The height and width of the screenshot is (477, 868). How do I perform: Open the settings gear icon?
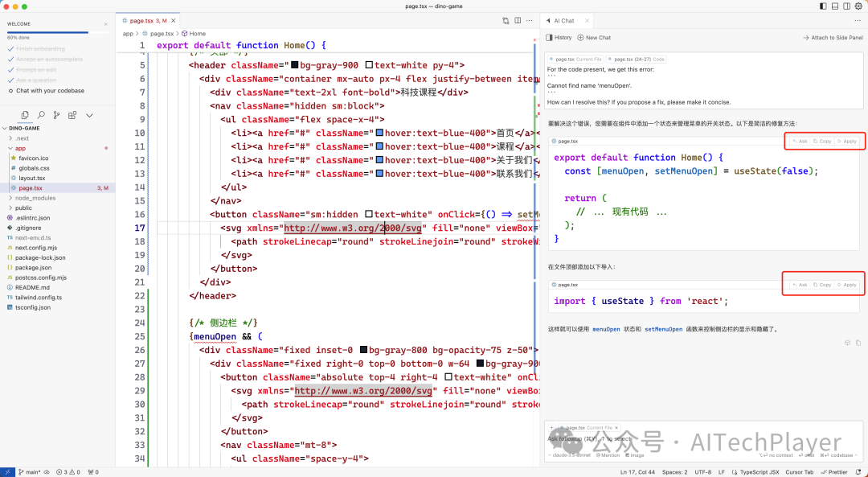pos(858,6)
